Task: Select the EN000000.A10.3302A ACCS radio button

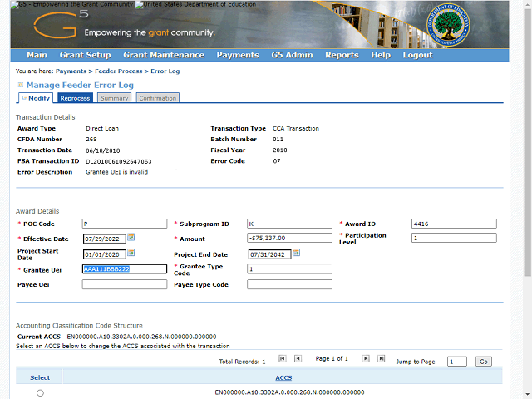Action: (x=40, y=393)
